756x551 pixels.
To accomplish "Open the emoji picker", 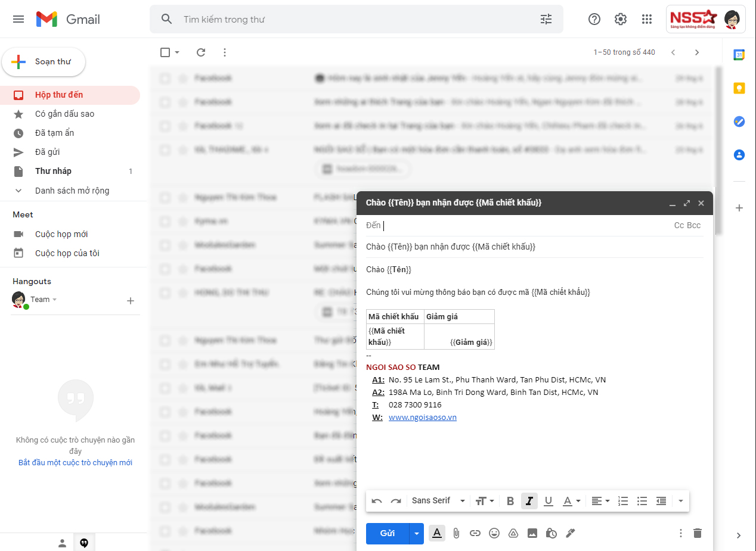I will [x=494, y=533].
